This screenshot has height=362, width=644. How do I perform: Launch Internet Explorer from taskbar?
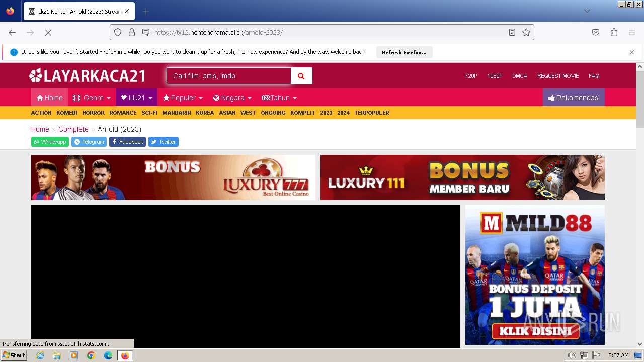pos(40,355)
